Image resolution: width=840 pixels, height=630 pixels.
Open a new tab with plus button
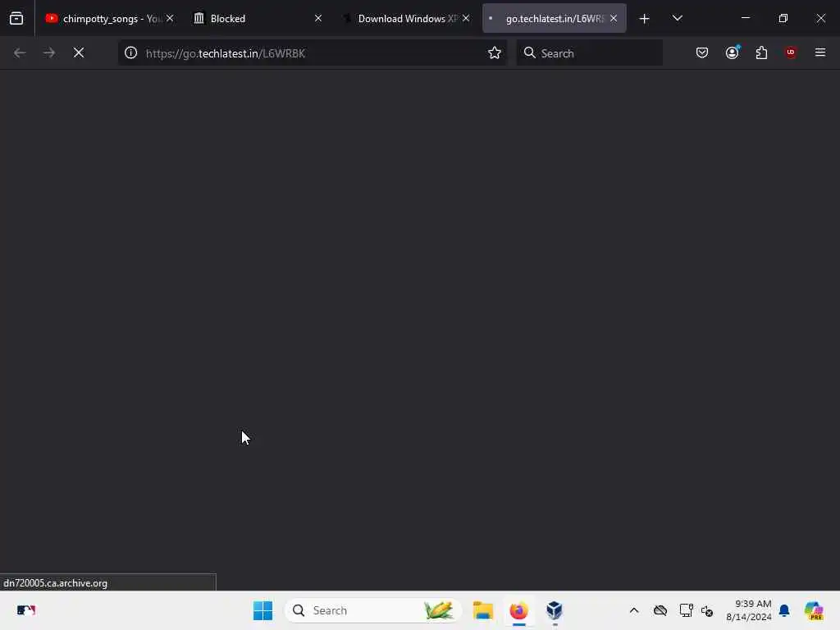(x=645, y=19)
